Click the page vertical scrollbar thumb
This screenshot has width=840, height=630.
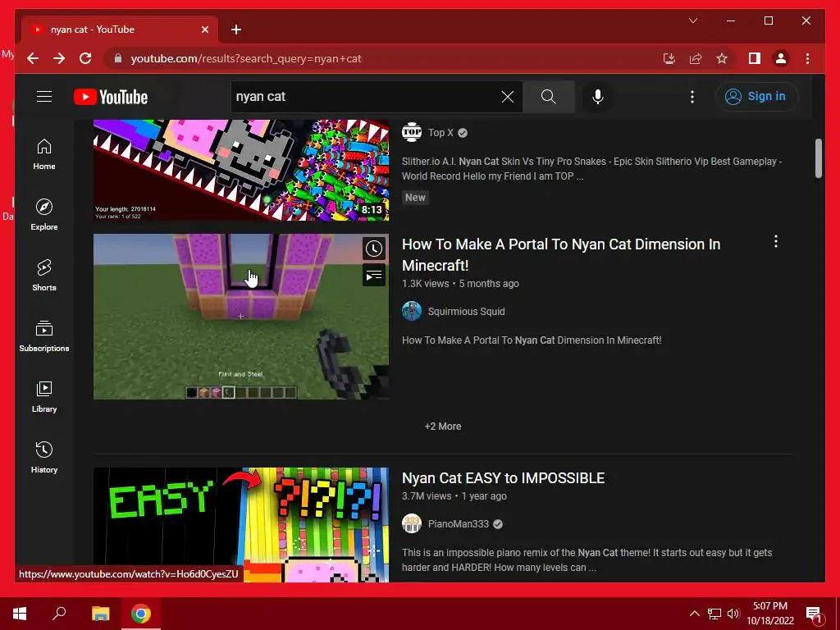click(818, 158)
